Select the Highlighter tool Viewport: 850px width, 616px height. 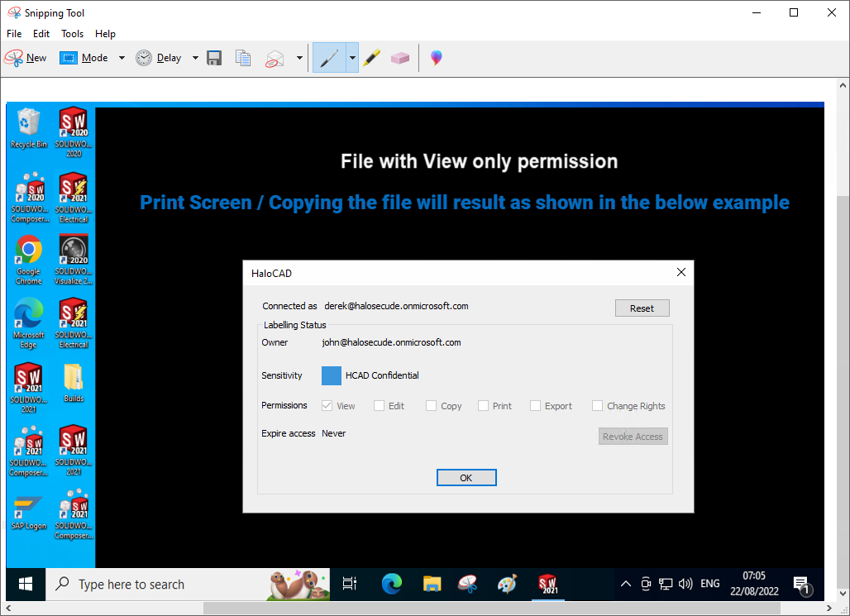click(x=372, y=58)
